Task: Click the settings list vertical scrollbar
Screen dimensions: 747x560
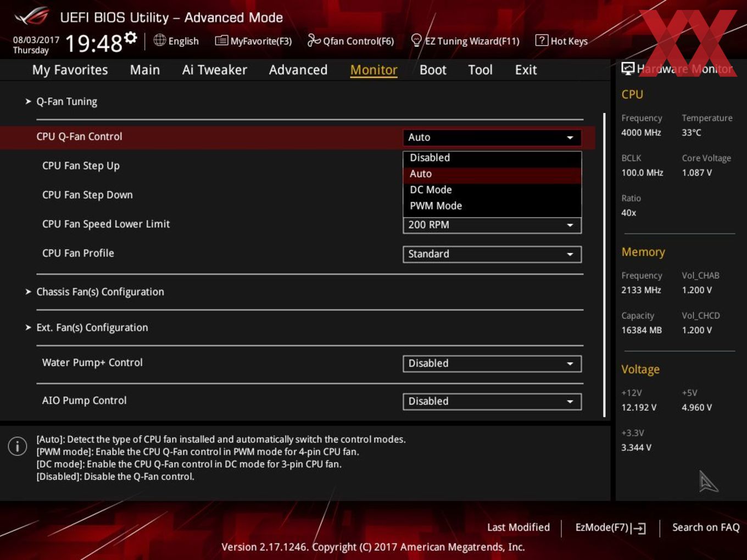Action: (604, 265)
